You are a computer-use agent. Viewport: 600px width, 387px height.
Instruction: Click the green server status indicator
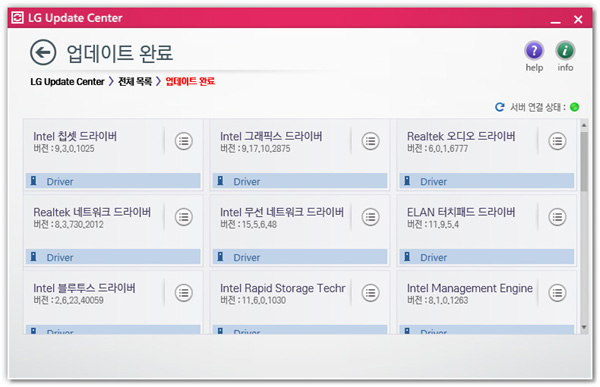(574, 107)
